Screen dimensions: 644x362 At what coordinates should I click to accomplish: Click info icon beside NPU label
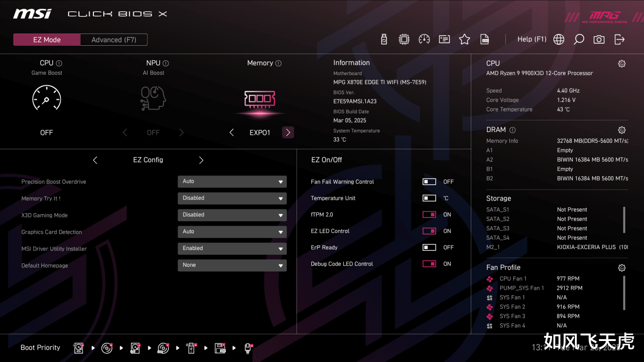pos(166,63)
